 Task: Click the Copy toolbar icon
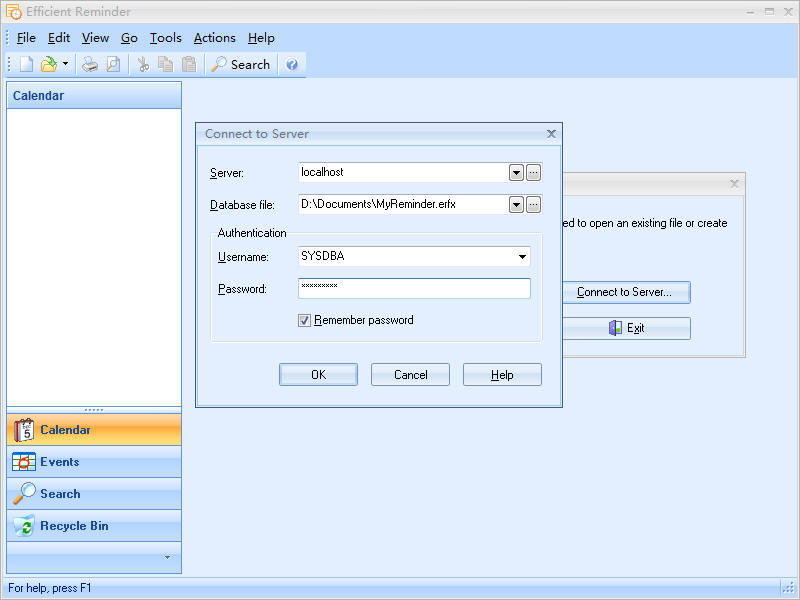[166, 64]
